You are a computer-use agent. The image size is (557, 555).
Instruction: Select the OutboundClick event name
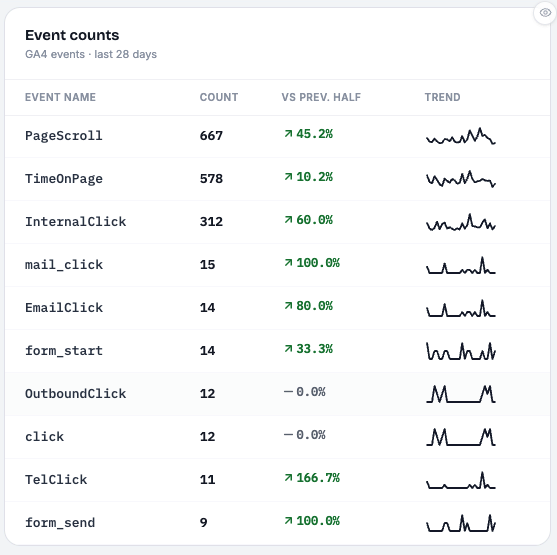pyautogui.click(x=75, y=394)
